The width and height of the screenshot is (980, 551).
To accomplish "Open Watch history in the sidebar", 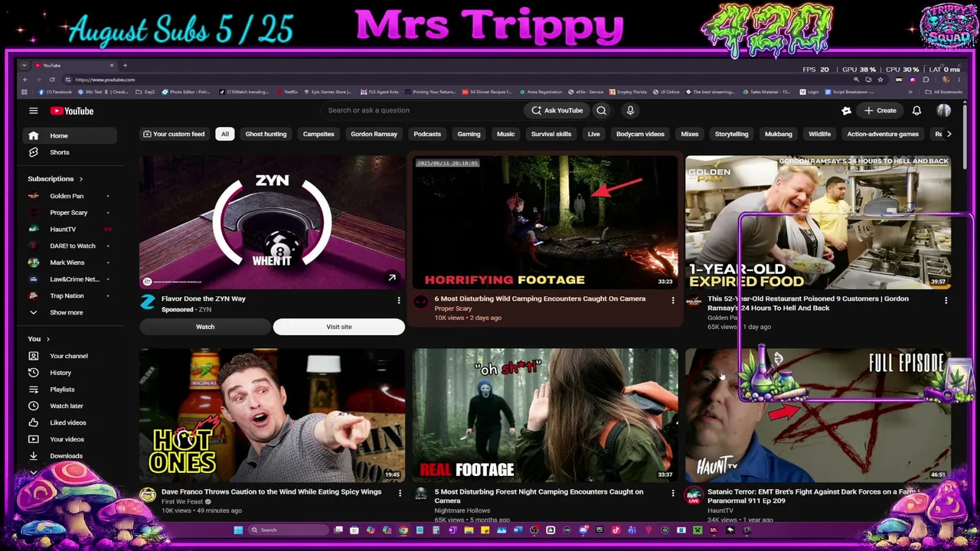I will (x=69, y=373).
